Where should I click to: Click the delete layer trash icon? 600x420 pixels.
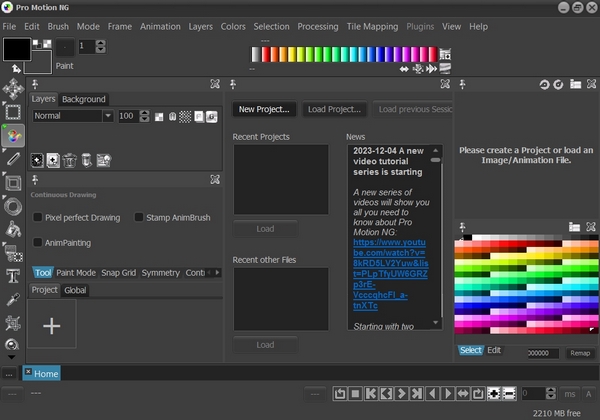69,160
